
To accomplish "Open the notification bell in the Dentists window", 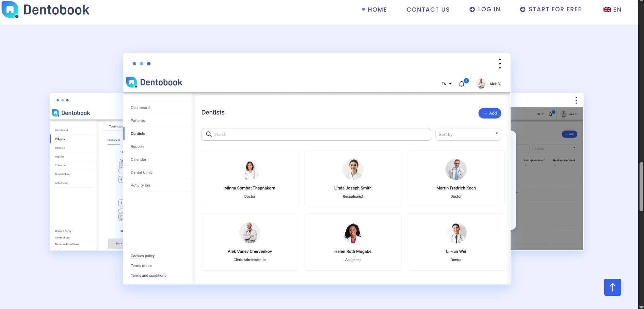I will (462, 84).
